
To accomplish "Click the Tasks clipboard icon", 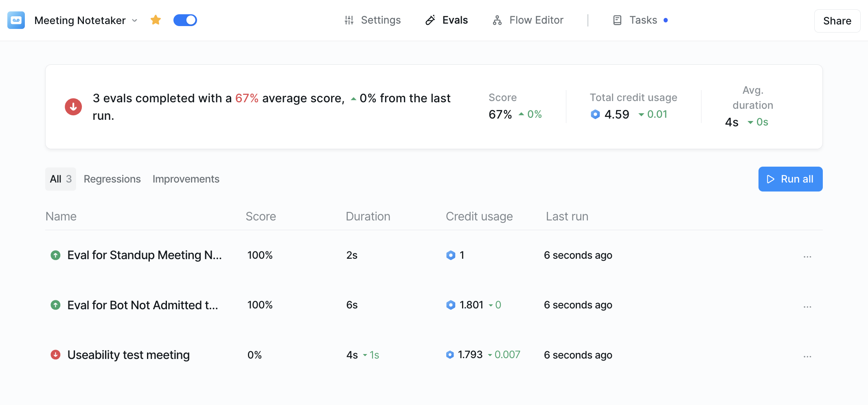I will click(x=617, y=20).
